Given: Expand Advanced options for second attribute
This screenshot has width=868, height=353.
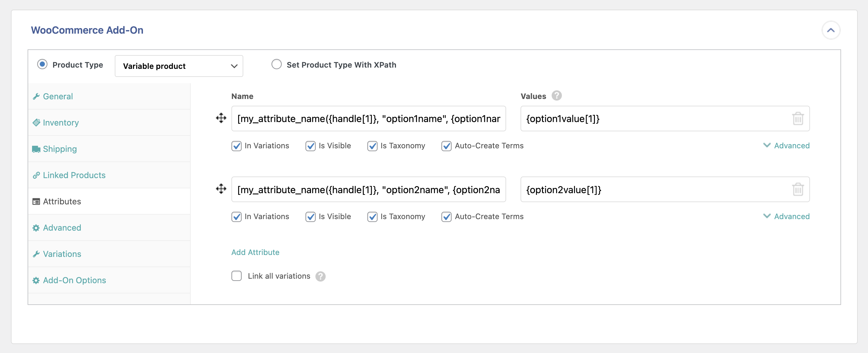Looking at the screenshot, I should pyautogui.click(x=787, y=216).
